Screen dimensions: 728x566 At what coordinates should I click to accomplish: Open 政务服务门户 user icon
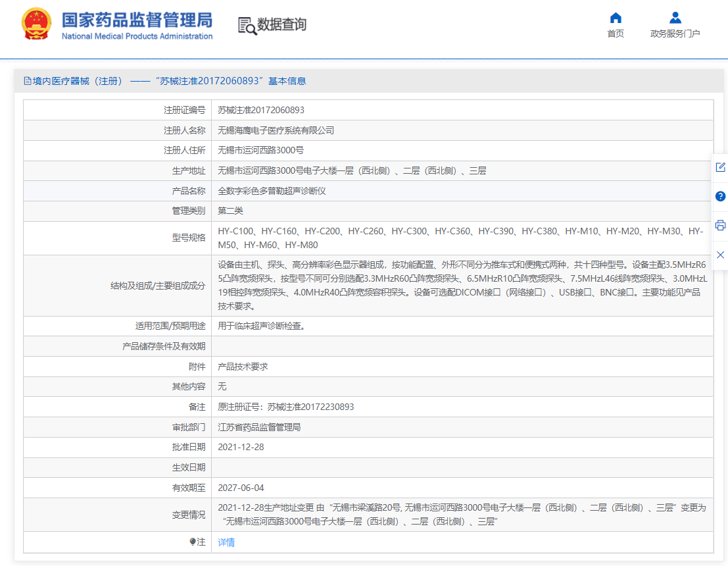675,18
